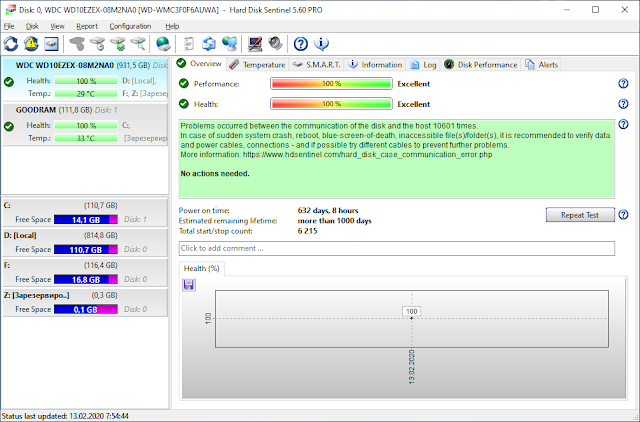The image size is (640, 422).
Task: Select the F: partition entry
Action: click(85, 272)
